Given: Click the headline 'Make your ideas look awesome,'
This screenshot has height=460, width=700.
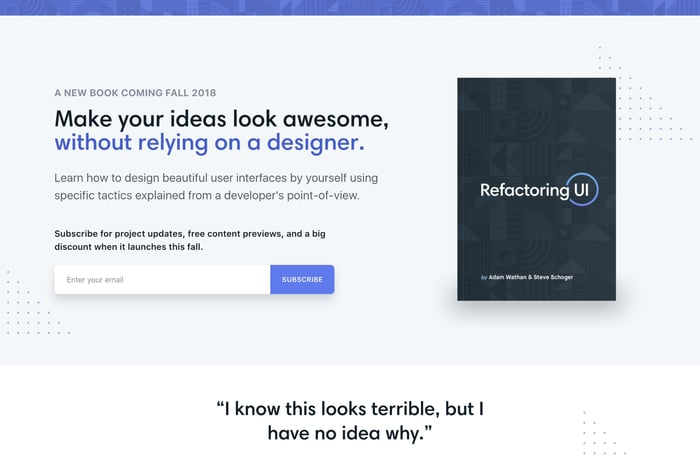Looking at the screenshot, I should tap(221, 119).
